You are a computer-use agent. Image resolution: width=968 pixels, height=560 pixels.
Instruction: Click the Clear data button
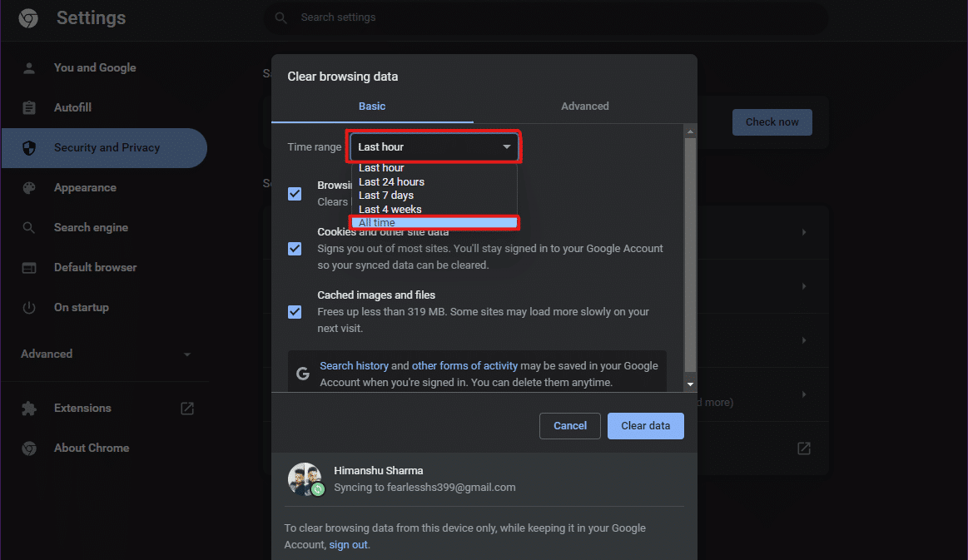[646, 426]
